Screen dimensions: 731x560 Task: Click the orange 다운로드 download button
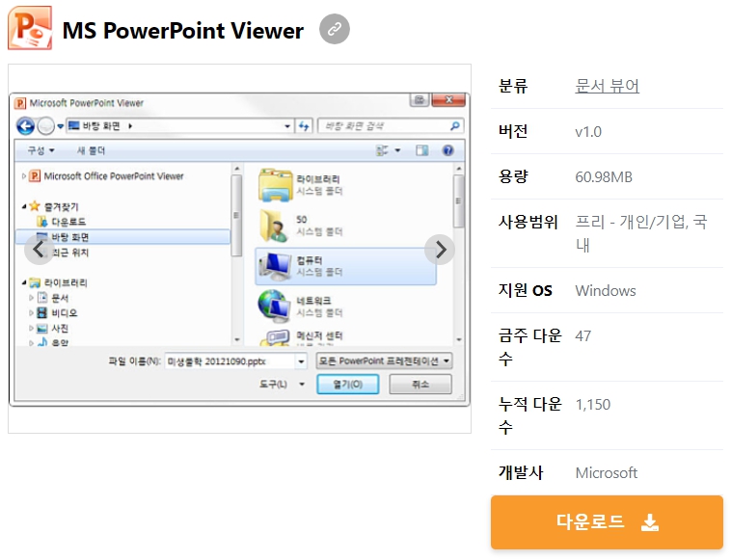point(607,522)
